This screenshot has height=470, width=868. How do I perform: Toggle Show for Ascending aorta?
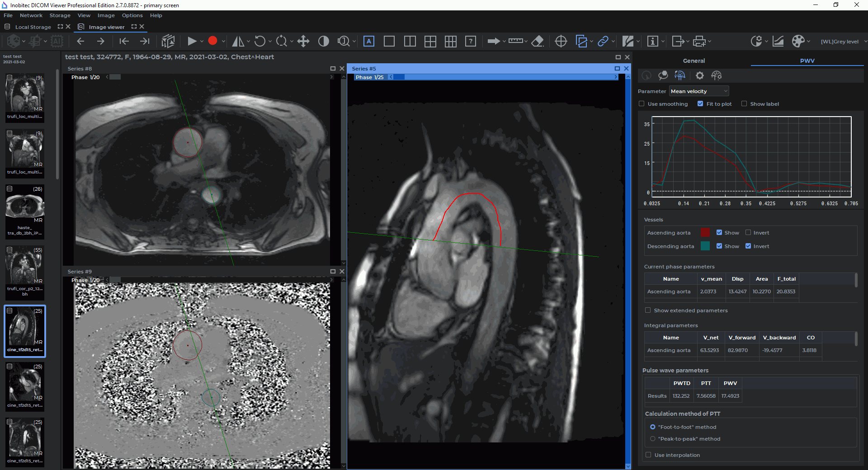(719, 233)
